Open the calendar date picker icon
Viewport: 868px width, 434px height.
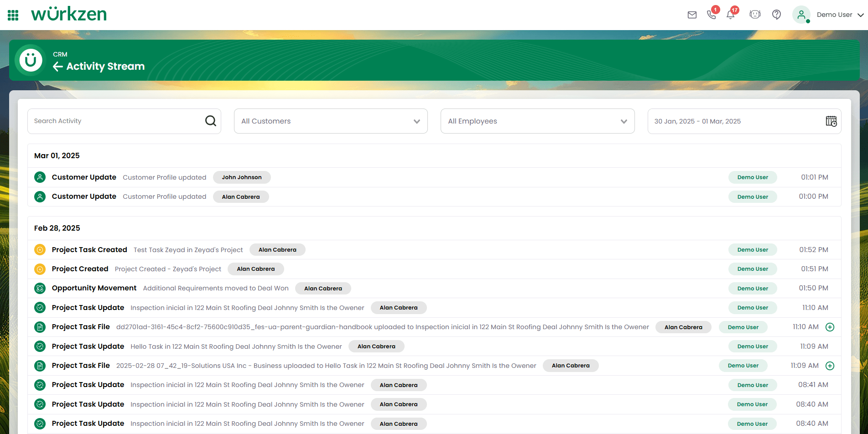831,121
